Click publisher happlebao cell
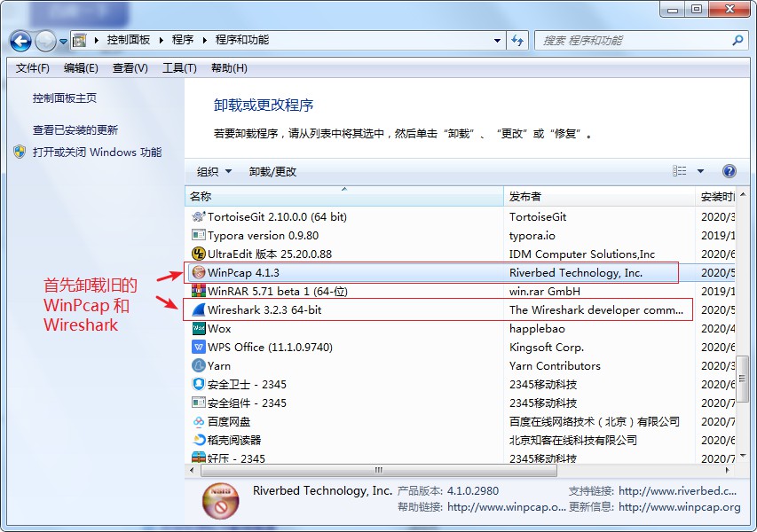The image size is (757, 532). click(x=537, y=329)
